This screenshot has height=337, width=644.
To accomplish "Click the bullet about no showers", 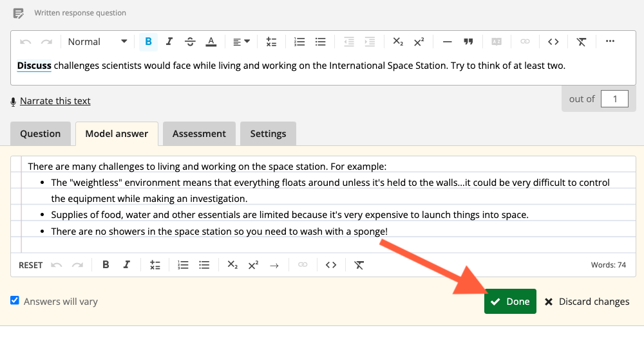I will click(x=220, y=232).
